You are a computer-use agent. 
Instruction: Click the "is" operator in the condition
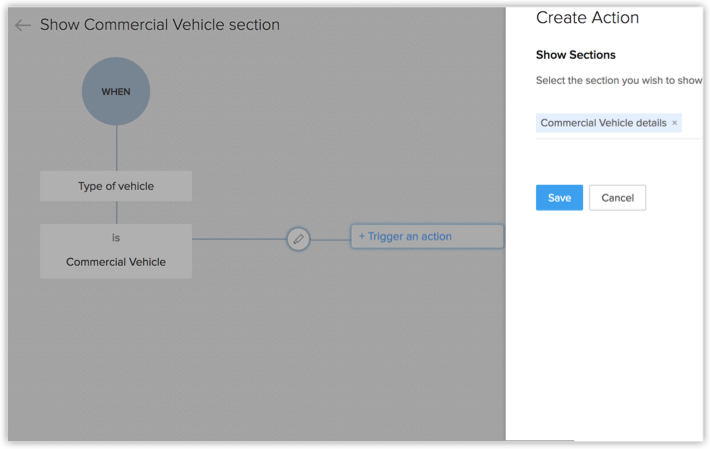[x=116, y=238]
